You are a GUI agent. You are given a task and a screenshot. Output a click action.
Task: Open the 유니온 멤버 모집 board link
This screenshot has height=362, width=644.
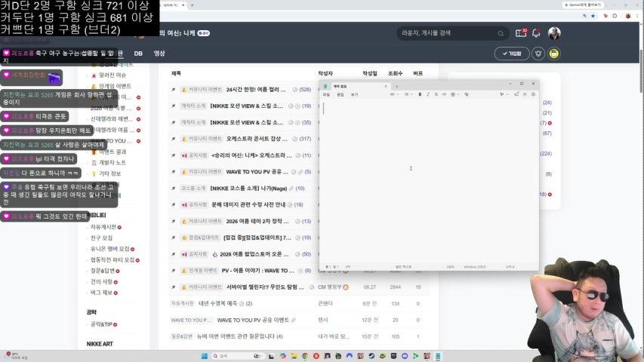[109, 249]
